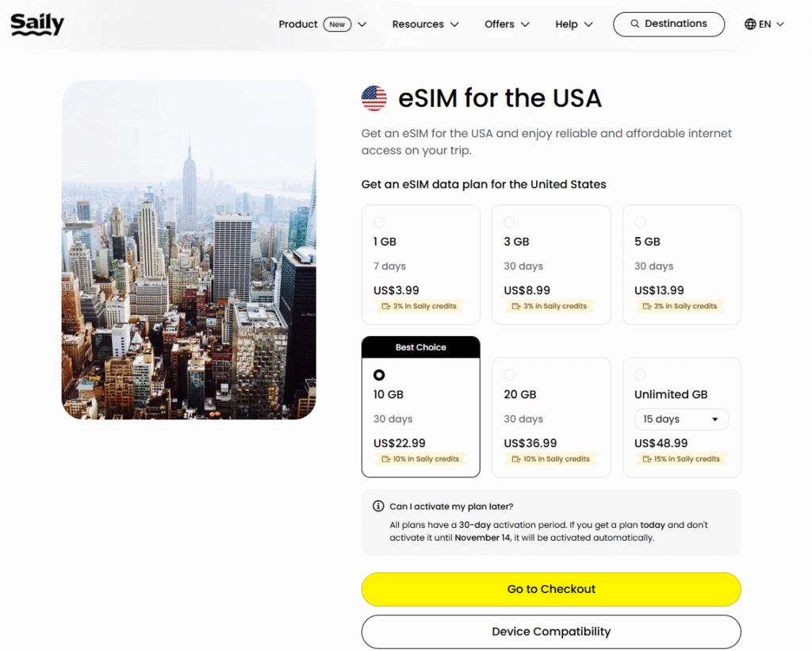
Task: Click the globe language icon
Action: (x=750, y=24)
